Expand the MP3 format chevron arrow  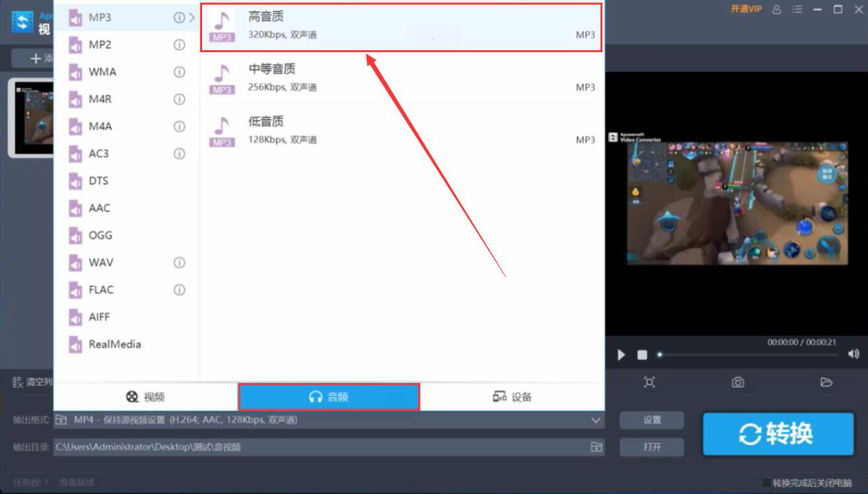[x=192, y=18]
